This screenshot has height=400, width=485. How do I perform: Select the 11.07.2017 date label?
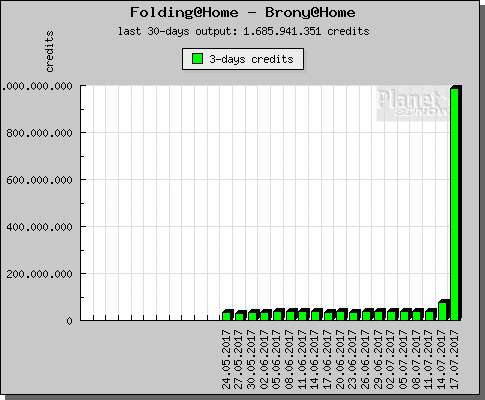point(429,359)
